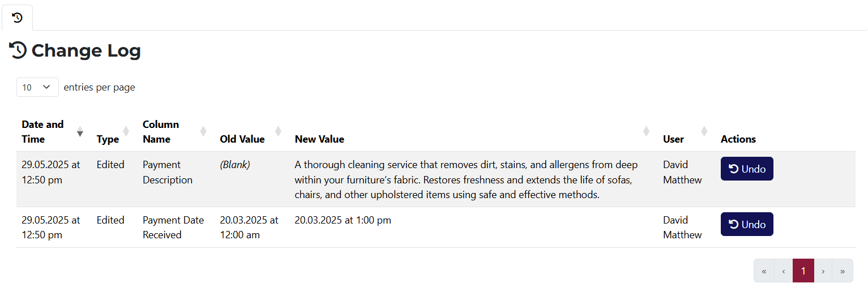The image size is (868, 296).
Task: Sort by Date and Time column
Action: (x=42, y=132)
